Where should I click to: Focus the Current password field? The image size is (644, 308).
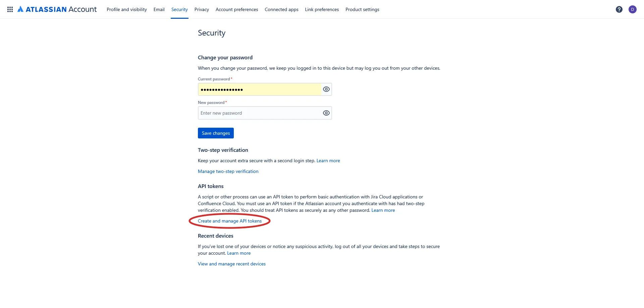click(259, 89)
